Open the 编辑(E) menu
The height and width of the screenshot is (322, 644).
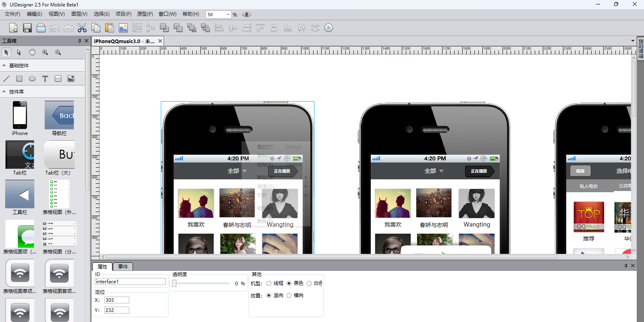[34, 14]
